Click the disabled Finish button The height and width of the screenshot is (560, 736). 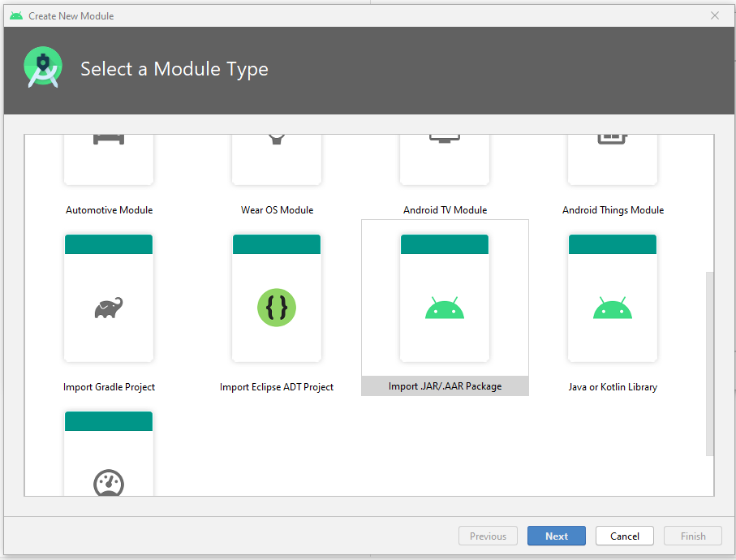693,536
